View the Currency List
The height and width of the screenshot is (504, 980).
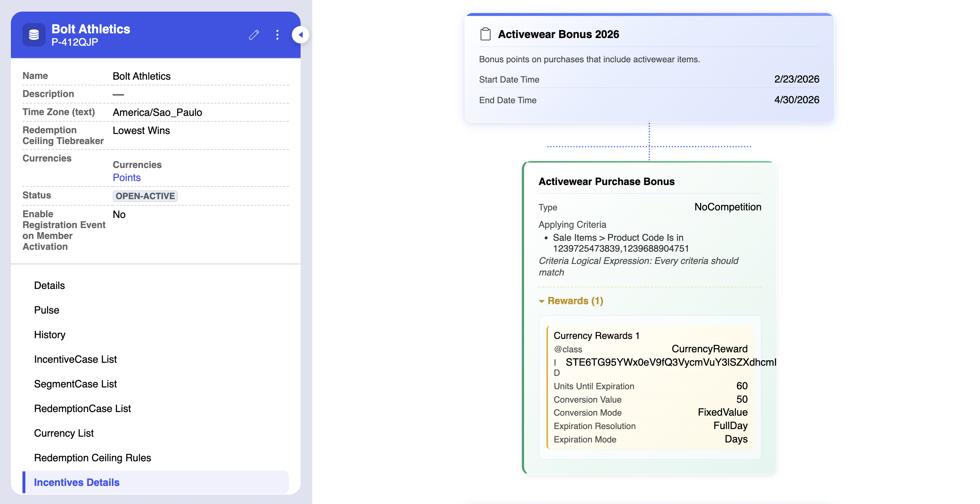pyautogui.click(x=63, y=433)
